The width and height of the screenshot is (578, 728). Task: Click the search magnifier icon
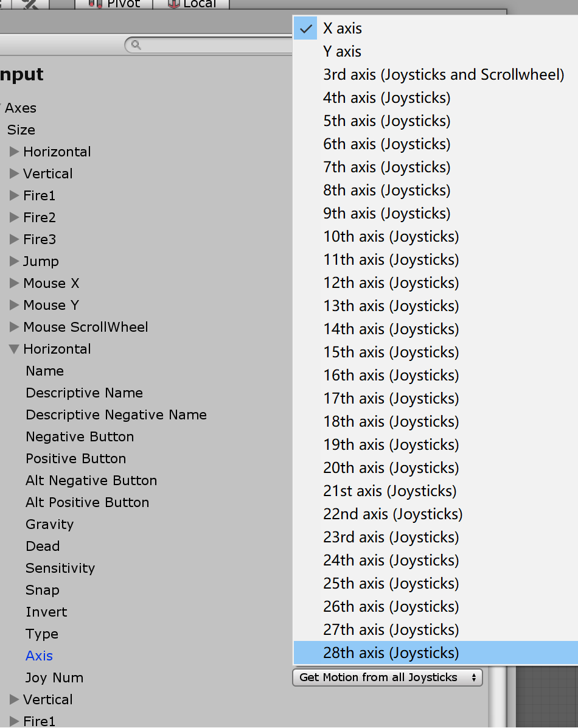(x=136, y=45)
